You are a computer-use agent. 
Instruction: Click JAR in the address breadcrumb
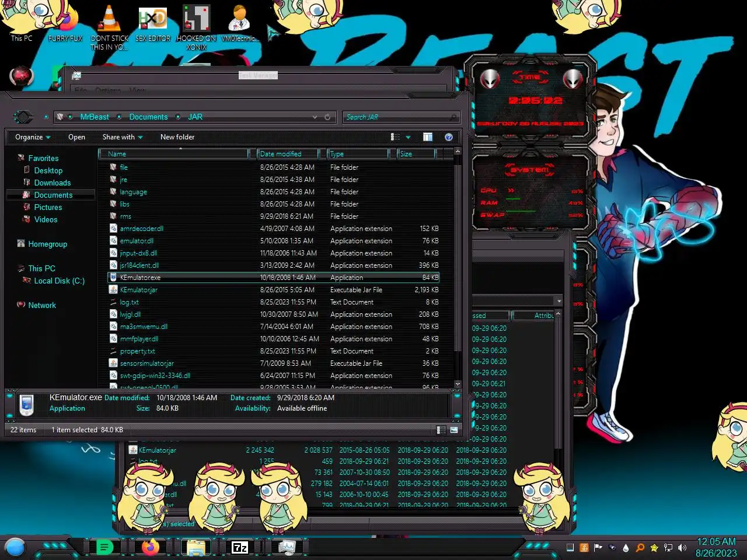[x=195, y=117]
